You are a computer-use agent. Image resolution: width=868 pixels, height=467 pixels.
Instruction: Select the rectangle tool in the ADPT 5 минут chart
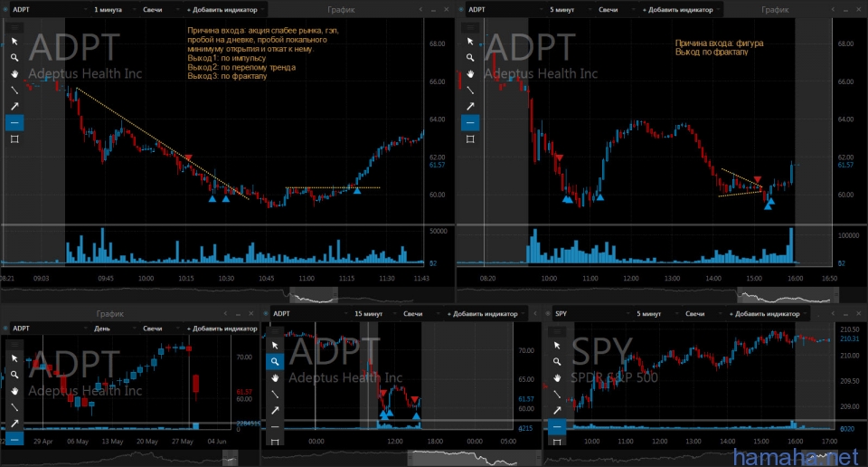470,139
